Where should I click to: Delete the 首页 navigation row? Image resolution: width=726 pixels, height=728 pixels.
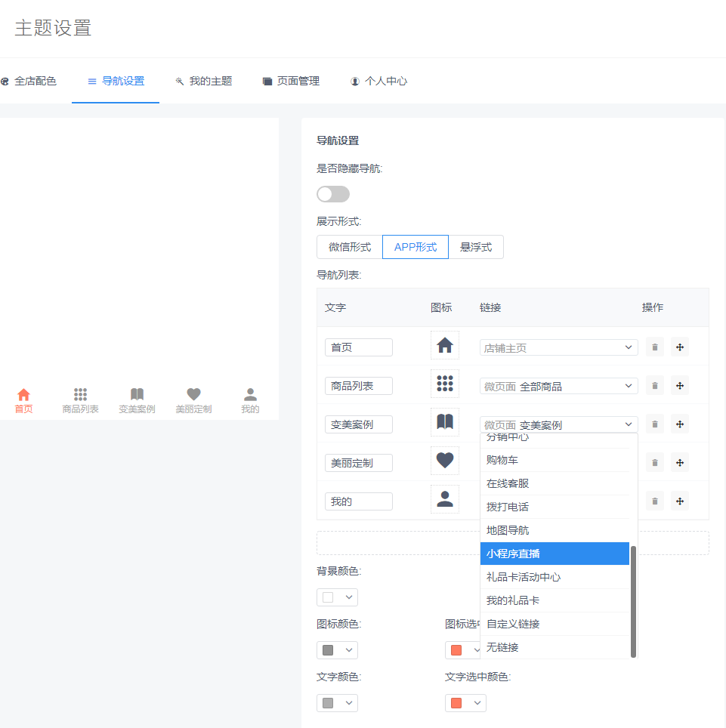click(655, 347)
